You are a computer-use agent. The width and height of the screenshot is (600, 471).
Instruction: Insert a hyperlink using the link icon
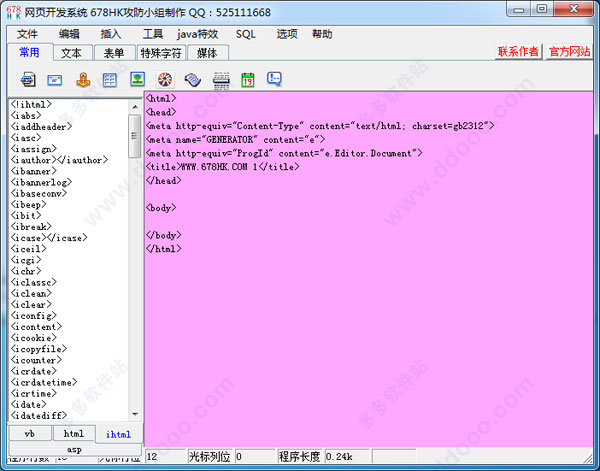point(28,80)
